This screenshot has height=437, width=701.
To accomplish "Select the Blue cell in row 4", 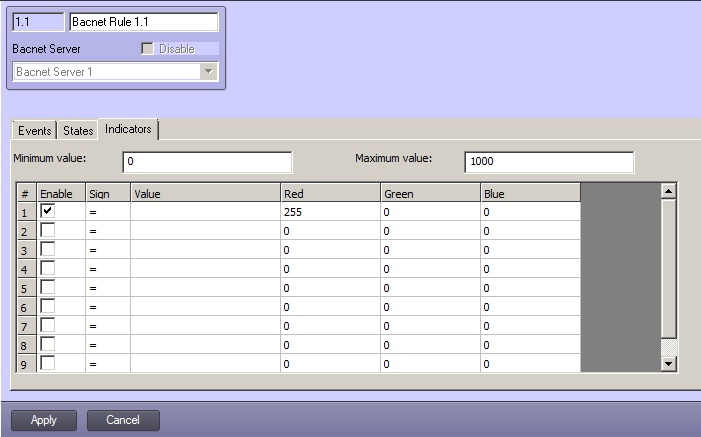I will tap(529, 270).
